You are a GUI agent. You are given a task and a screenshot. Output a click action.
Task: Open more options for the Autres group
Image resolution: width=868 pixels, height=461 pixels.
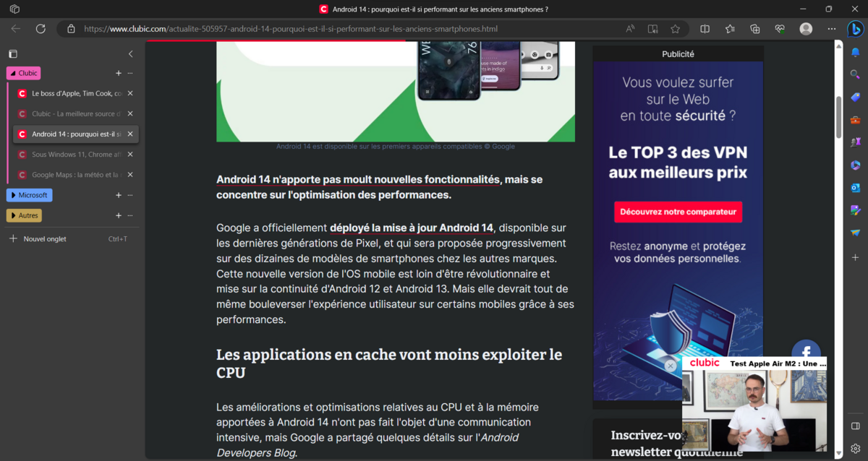coord(130,215)
